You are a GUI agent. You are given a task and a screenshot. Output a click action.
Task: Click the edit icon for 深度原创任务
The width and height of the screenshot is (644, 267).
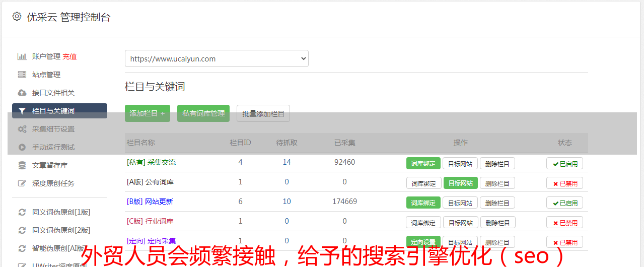coord(22,183)
